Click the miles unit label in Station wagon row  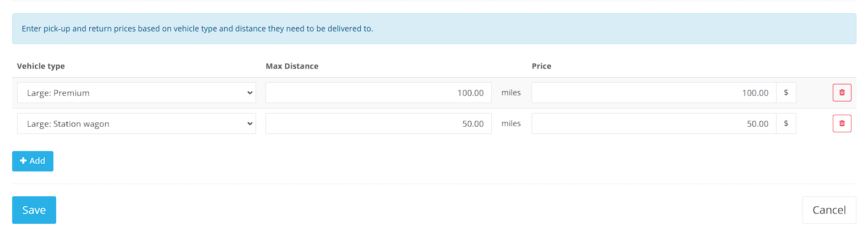(511, 123)
